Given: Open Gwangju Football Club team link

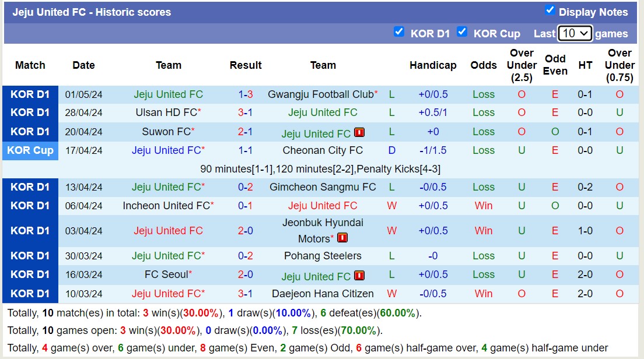Looking at the screenshot, I should coord(320,94).
